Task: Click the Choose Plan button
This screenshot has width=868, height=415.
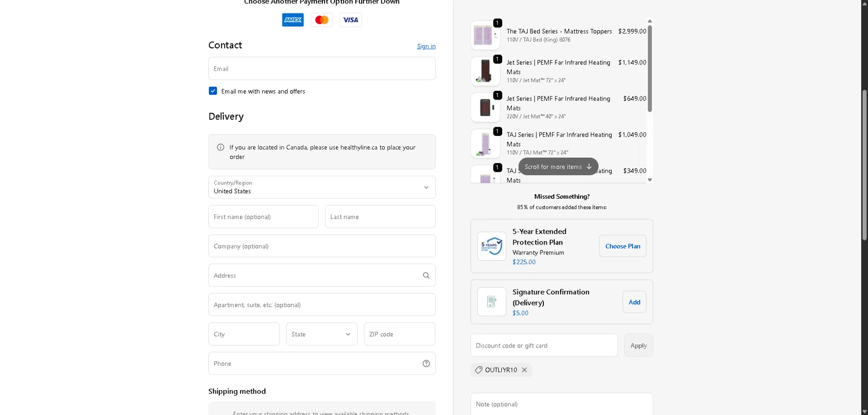Action: pos(623,246)
